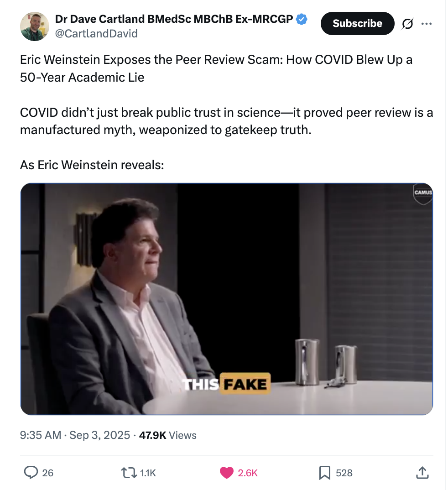This screenshot has width=448, height=490.
Task: Click the Dr Dave Cartland display name
Action: 174,19
